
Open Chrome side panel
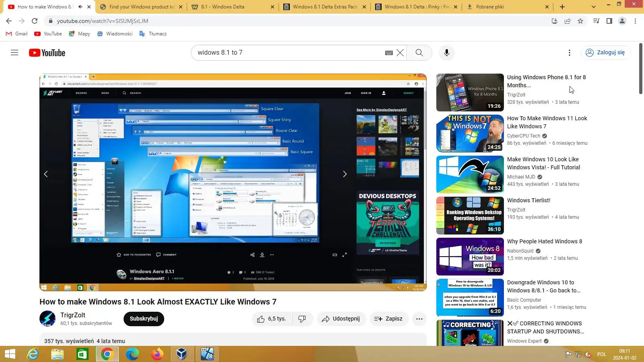point(609,21)
